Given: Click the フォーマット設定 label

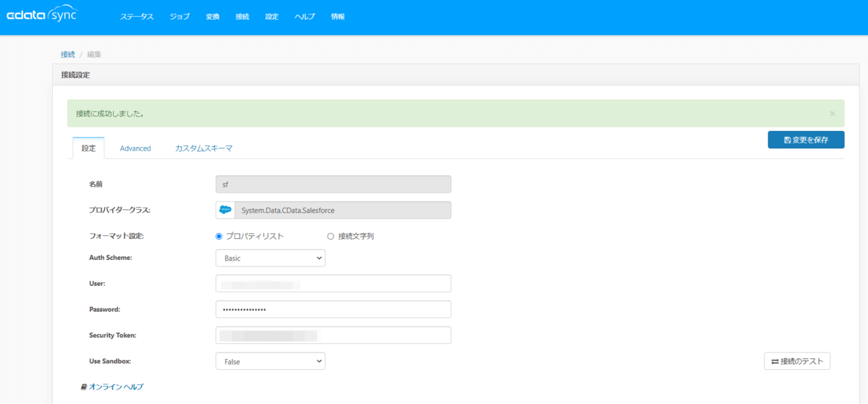Looking at the screenshot, I should 116,236.
